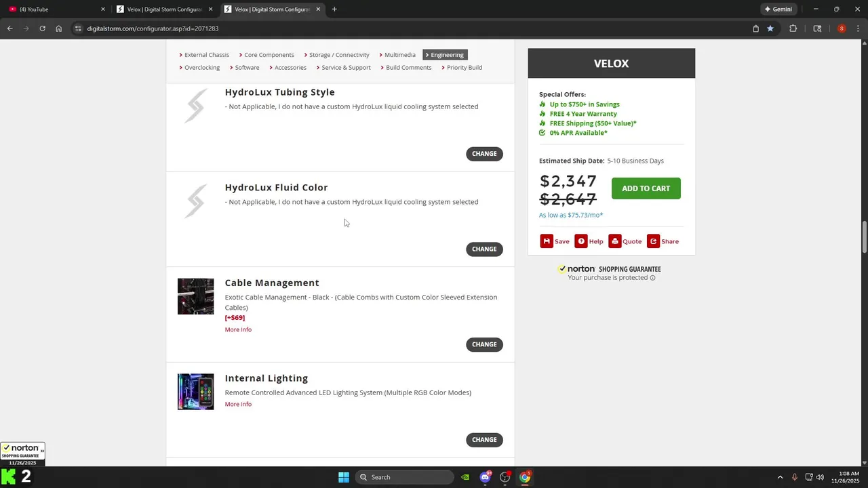Viewport: 868px width, 488px height.
Task: Click the Chrome profile avatar
Action: point(842,28)
